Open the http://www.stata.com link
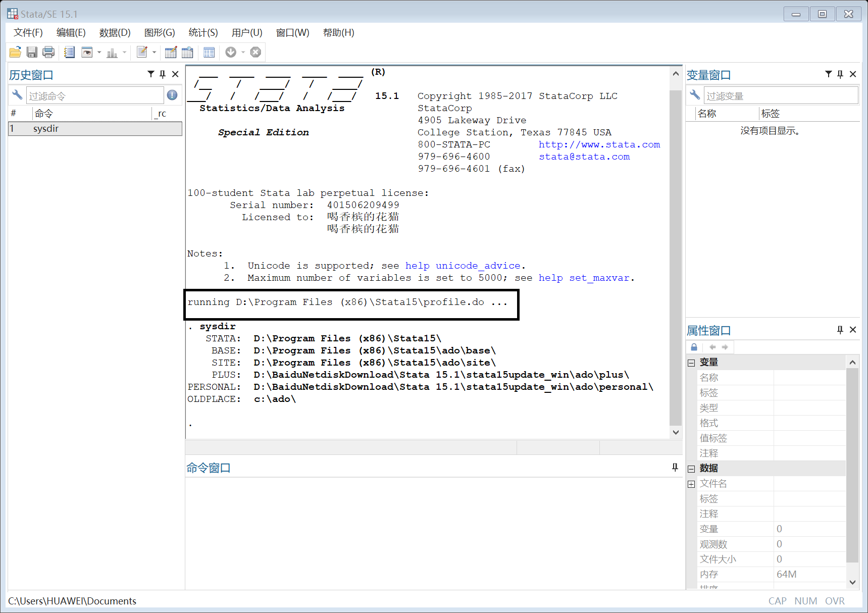 click(x=599, y=144)
